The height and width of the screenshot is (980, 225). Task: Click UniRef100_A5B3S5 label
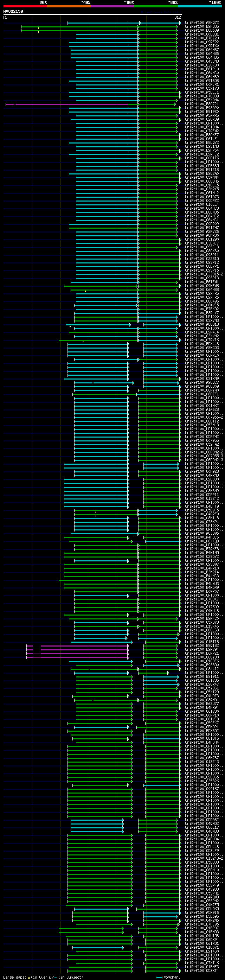tap(202, 166)
